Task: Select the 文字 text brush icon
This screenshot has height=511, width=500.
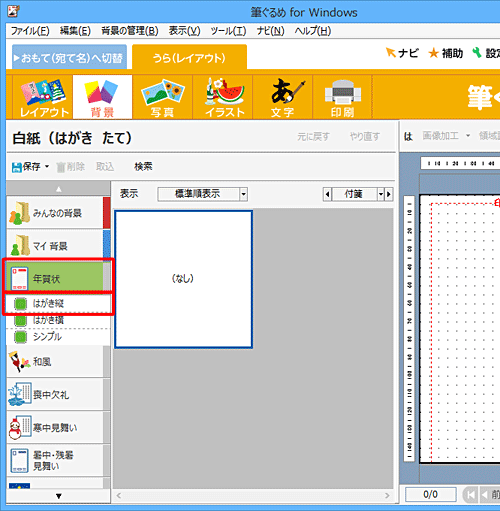Action: point(282,97)
